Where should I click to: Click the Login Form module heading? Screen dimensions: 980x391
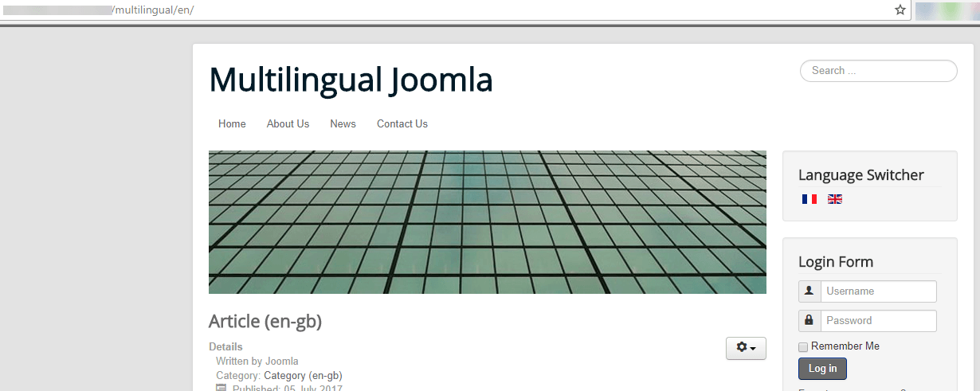point(836,262)
